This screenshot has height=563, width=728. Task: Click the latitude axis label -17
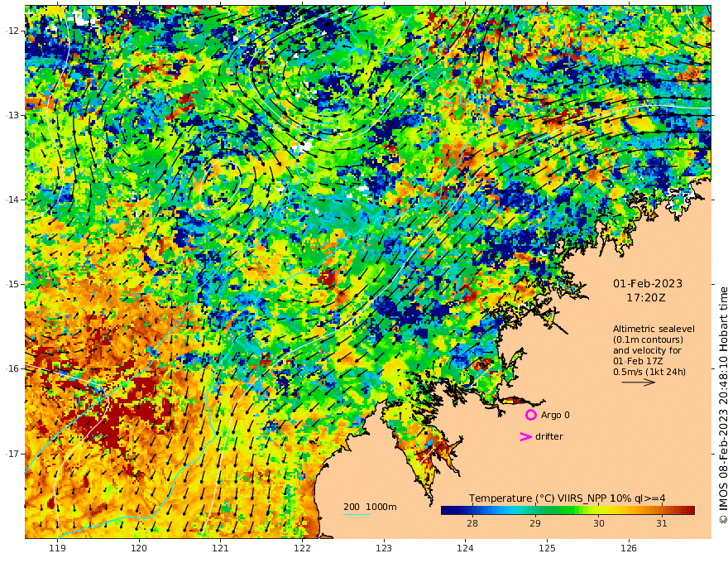point(12,454)
